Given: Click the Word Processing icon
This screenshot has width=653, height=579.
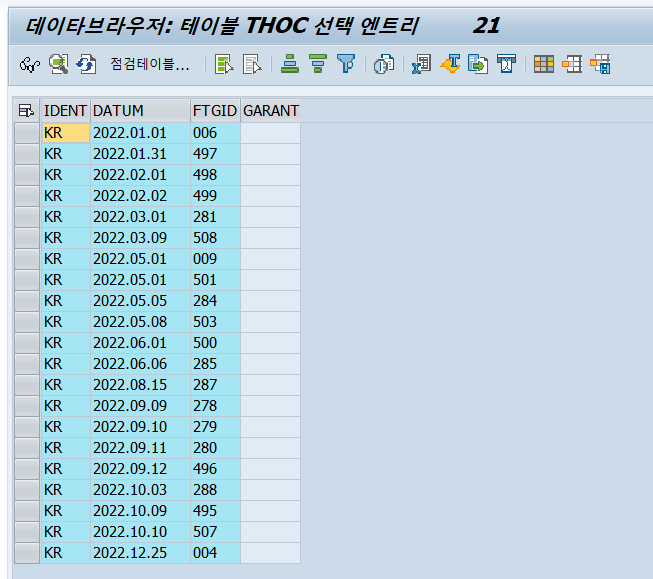Looking at the screenshot, I should (x=450, y=64).
